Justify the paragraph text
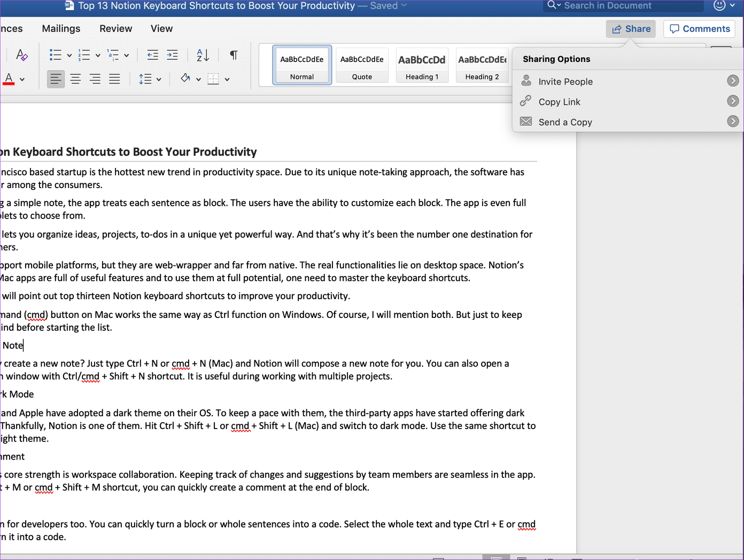 coord(114,79)
